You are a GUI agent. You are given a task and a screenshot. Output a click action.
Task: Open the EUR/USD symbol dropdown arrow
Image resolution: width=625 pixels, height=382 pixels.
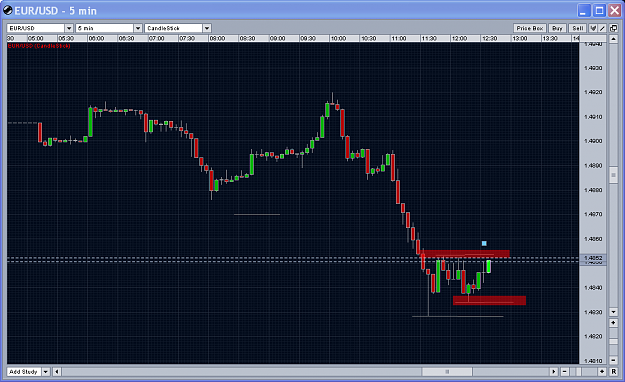click(69, 28)
